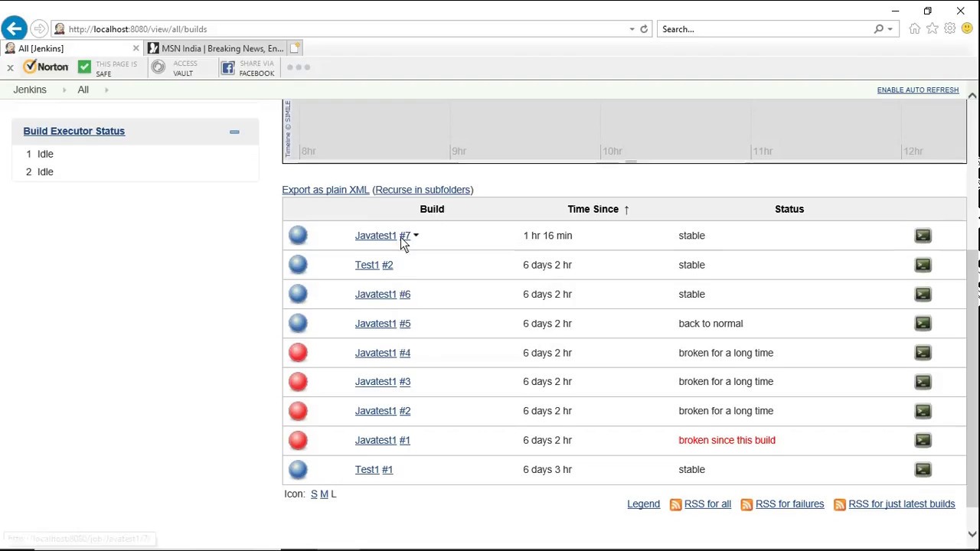Open a new browser tab
Viewport: 980px width, 551px height.
point(295,48)
